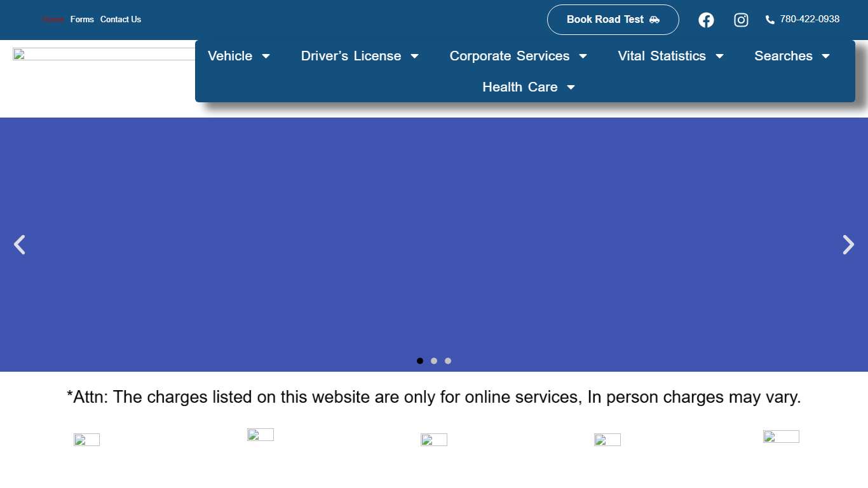868x488 pixels.
Task: Click the car icon inside Book Road Test
Action: pos(654,20)
